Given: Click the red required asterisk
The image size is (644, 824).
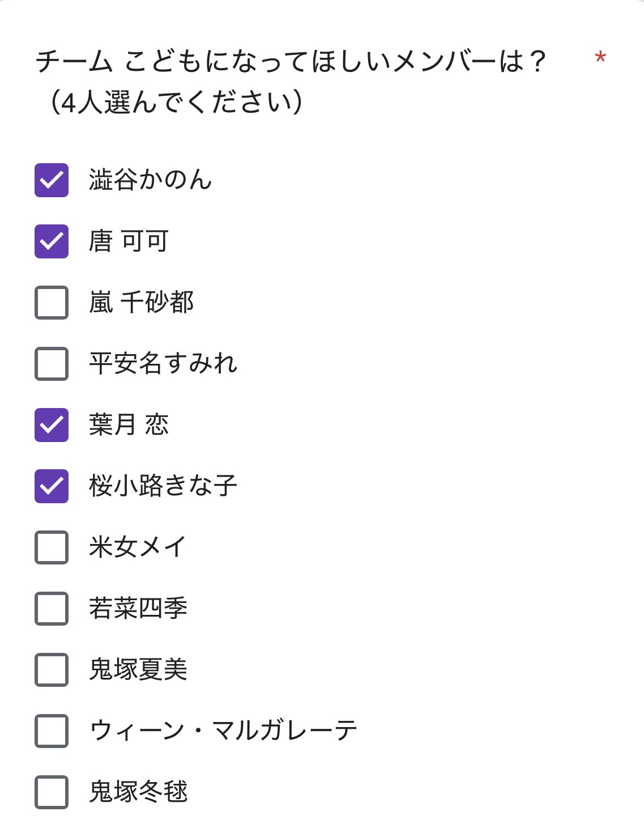Looking at the screenshot, I should (x=600, y=58).
